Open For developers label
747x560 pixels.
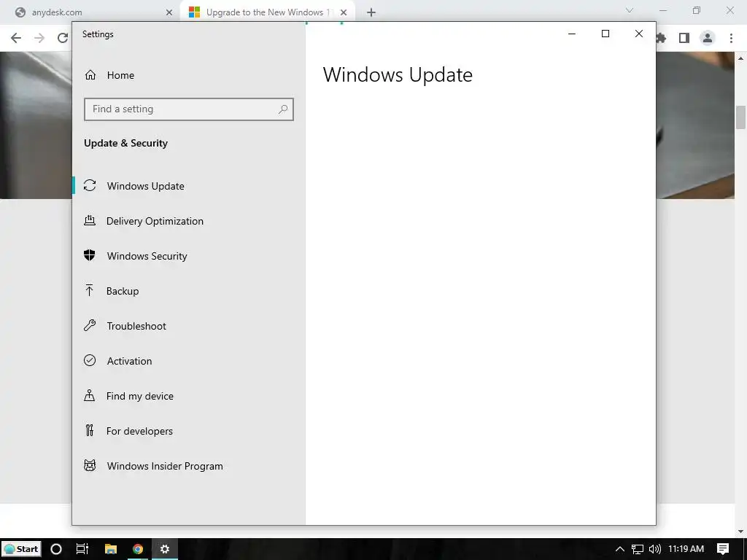pos(139,431)
